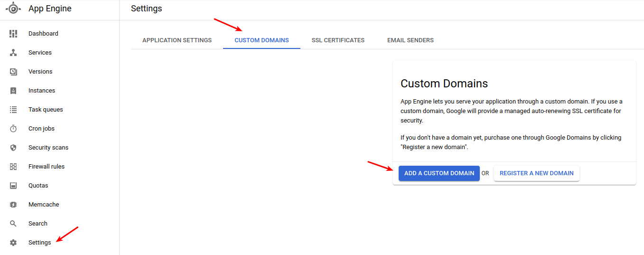
Task: Click the Search magnifier icon
Action: (x=13, y=224)
